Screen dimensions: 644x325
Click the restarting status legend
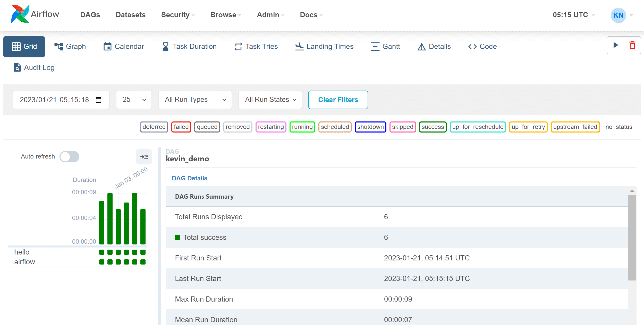tap(271, 127)
